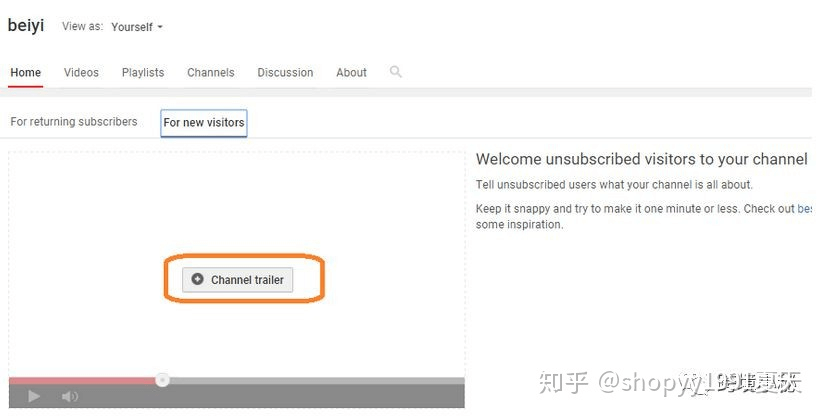Click the video progress slider handle
This screenshot has height=419, width=823.
click(x=162, y=380)
